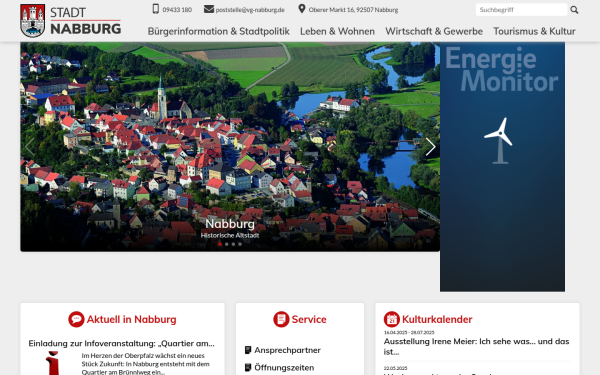Click the Historische Altstadt caption subtitle

point(230,235)
